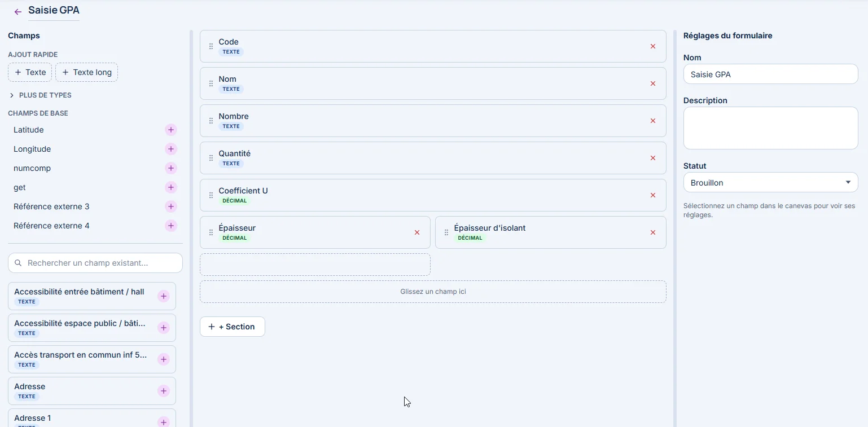868x427 pixels.
Task: Add a new Section to the form
Action: (x=233, y=327)
